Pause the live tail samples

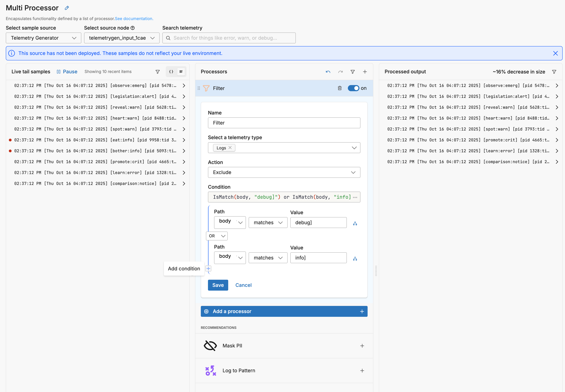67,72
